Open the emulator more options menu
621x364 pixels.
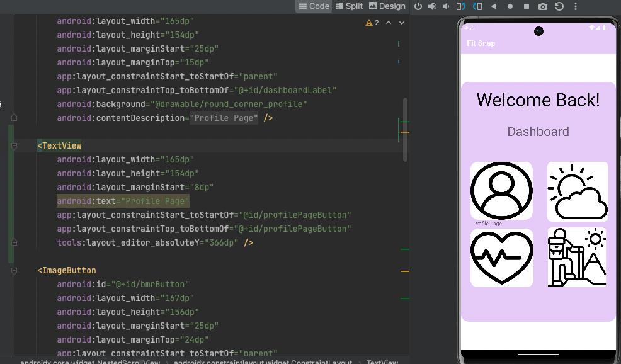tap(576, 6)
